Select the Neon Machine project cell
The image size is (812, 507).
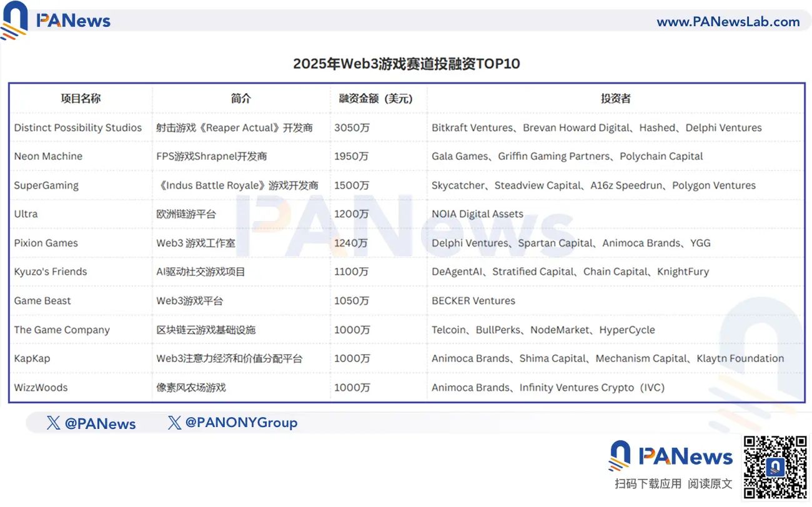48,156
